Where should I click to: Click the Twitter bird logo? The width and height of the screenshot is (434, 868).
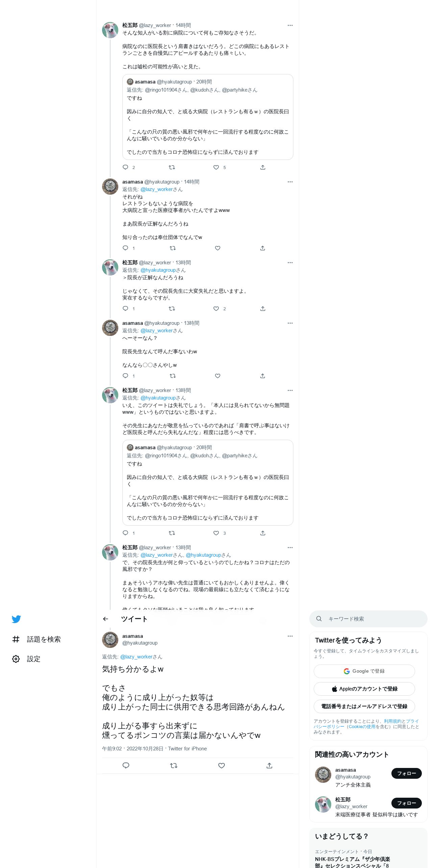coord(16,619)
